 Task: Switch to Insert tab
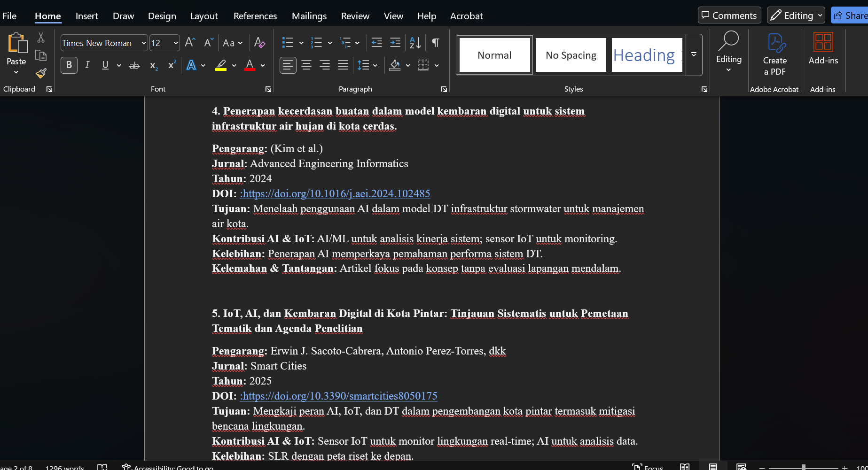tap(86, 16)
